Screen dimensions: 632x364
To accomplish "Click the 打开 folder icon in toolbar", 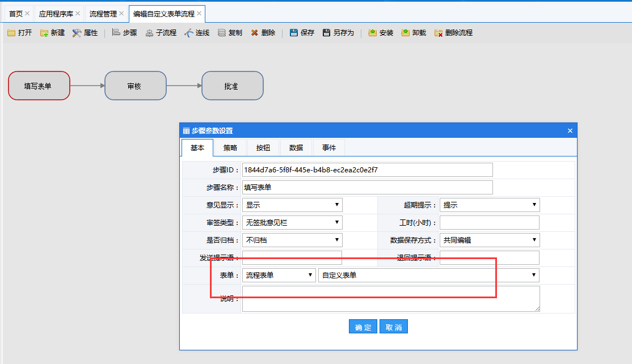I will click(x=11, y=33).
